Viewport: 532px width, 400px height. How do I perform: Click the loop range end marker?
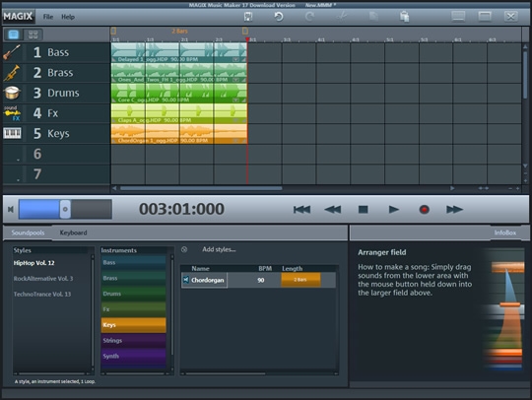tap(245, 31)
